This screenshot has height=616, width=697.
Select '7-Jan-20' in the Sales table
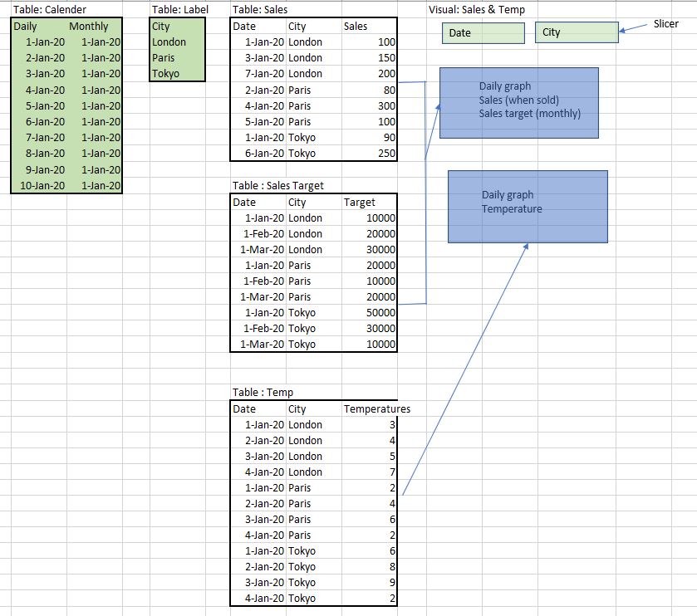264,74
